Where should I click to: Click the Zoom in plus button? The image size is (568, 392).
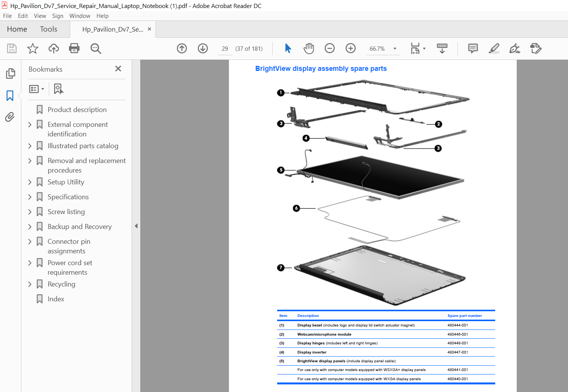point(351,48)
